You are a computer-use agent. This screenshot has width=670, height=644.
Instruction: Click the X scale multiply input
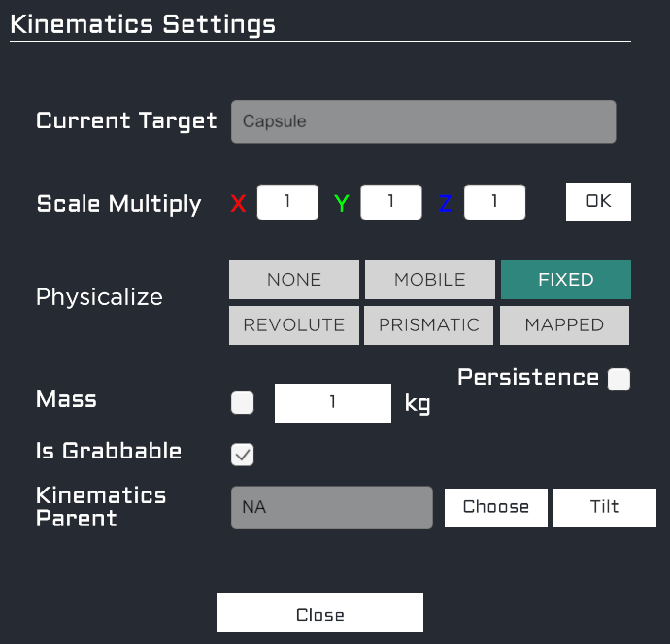[x=287, y=202]
